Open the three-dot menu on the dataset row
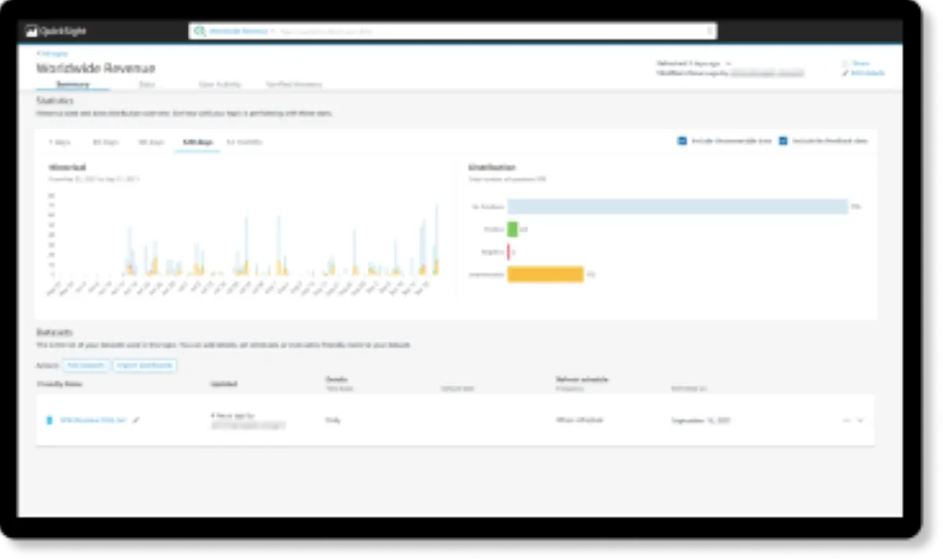The image size is (943, 560). tap(846, 420)
